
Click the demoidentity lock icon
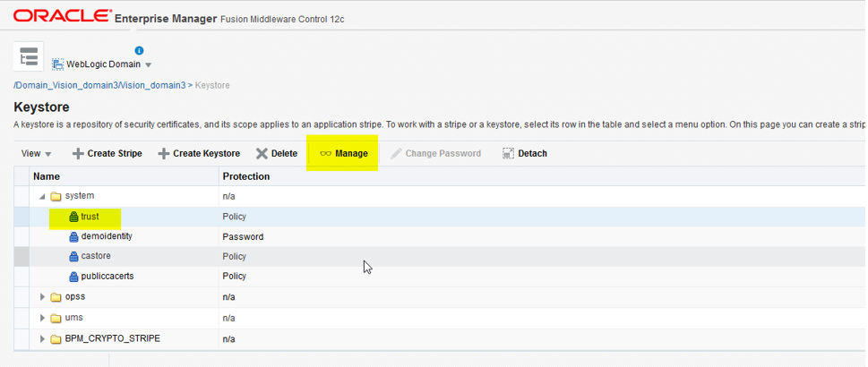tap(73, 237)
